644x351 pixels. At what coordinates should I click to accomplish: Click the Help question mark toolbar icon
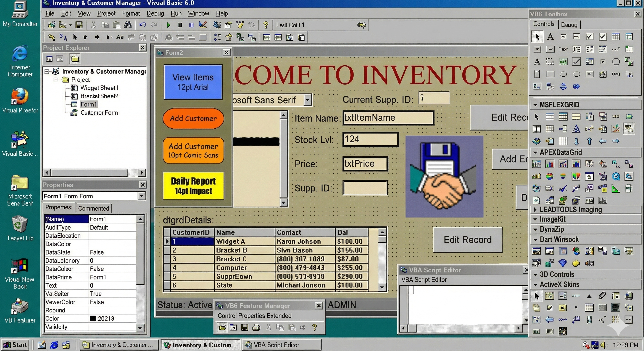[x=266, y=25]
